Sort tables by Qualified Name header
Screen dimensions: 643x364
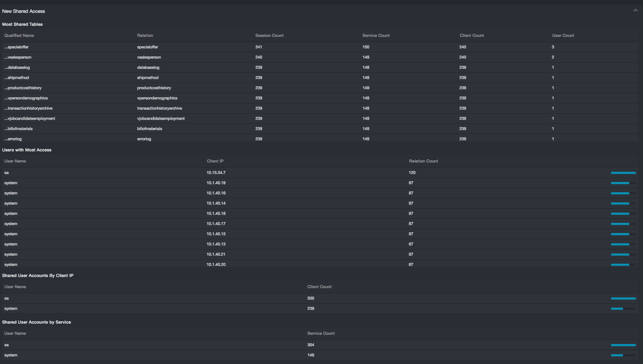point(19,36)
